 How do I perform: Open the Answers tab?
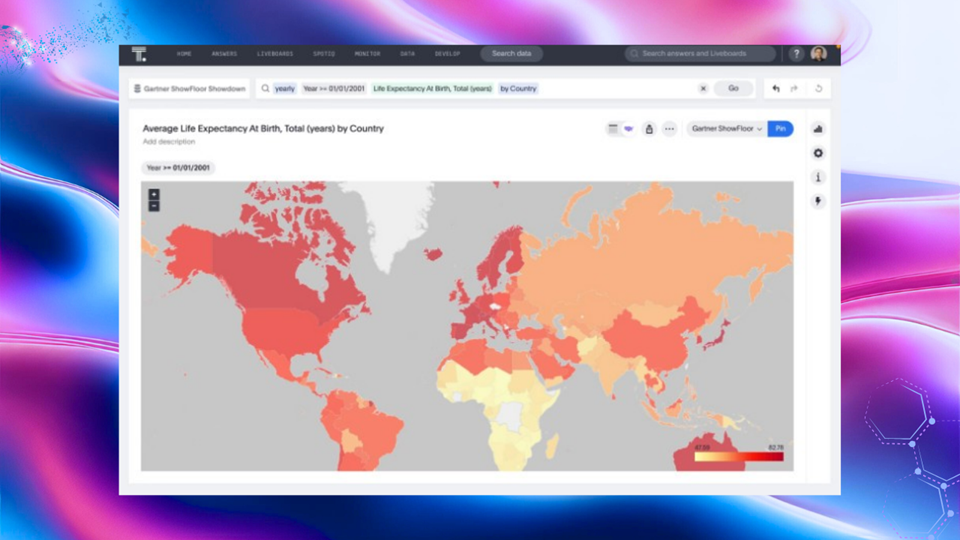[224, 54]
